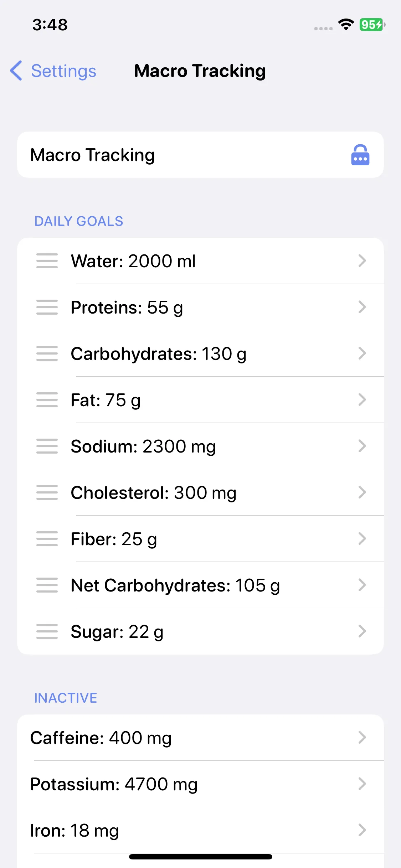Tap the lock icon on Macro Tracking
This screenshot has width=401, height=868.
coord(360,155)
